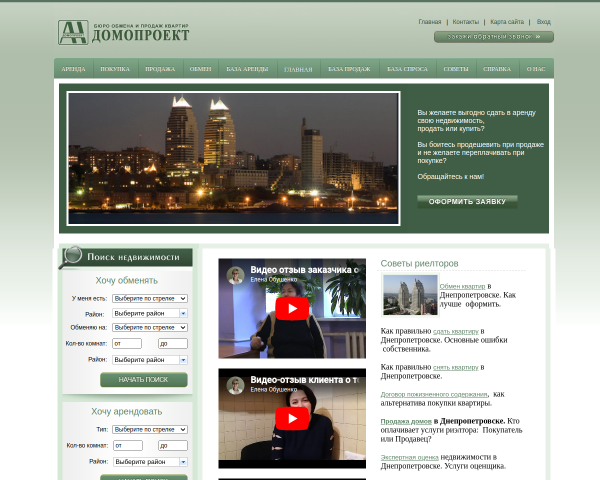The width and height of the screenshot is (600, 480).
Task: Click channel avatar on second video
Action: 235,385
